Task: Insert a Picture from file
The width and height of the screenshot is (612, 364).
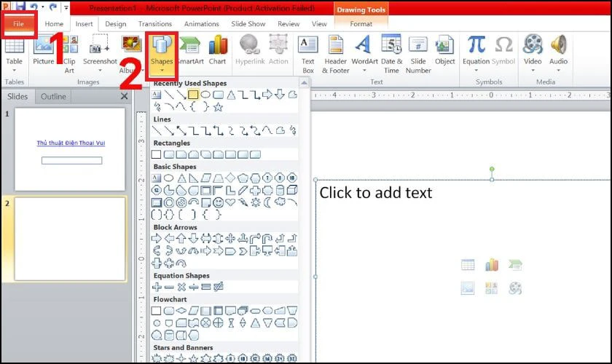Action: coord(43,50)
